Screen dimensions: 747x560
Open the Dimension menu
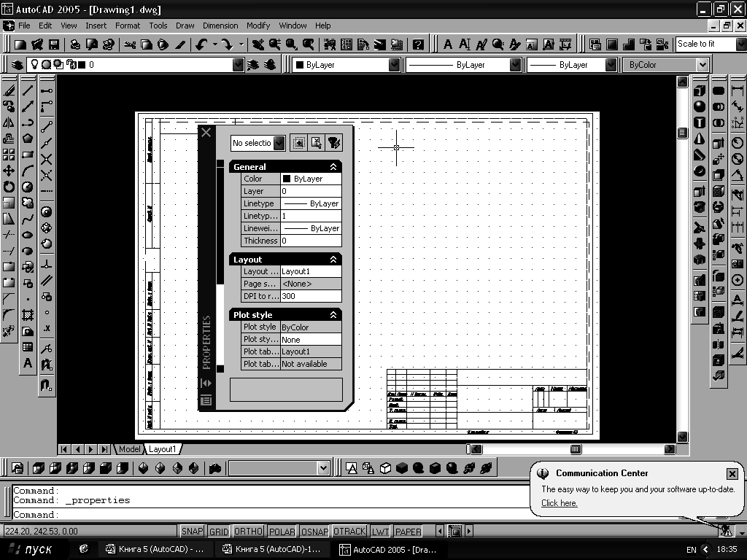[220, 26]
